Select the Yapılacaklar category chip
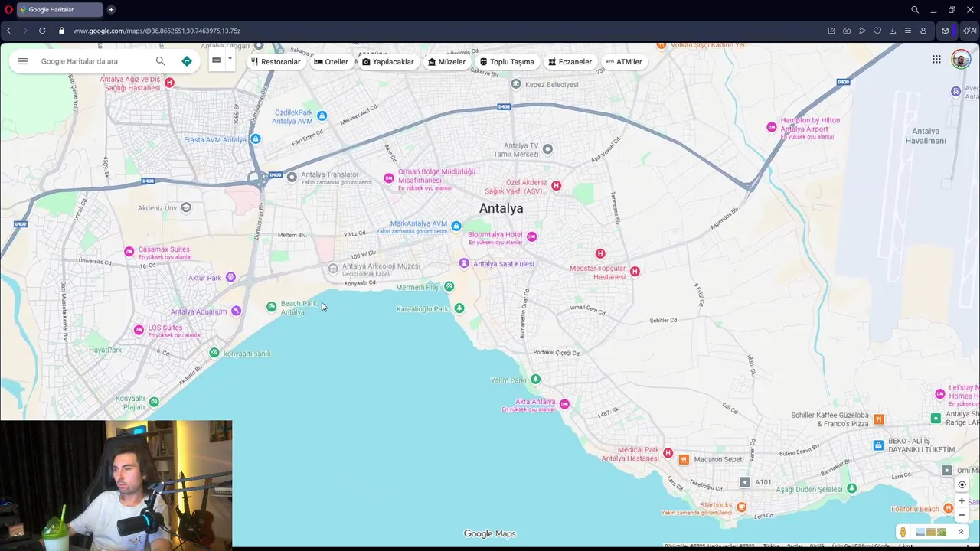980x551 pixels. [388, 62]
